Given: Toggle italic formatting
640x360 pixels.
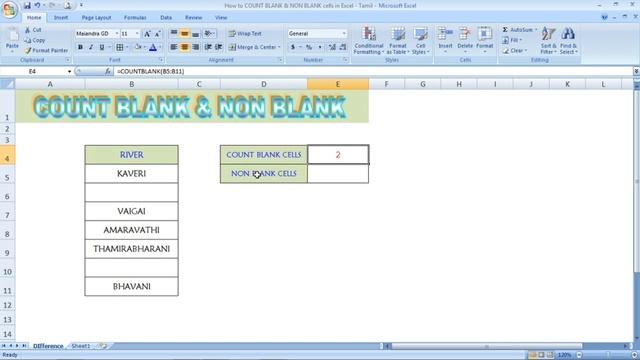Looking at the screenshot, I should coord(91,47).
